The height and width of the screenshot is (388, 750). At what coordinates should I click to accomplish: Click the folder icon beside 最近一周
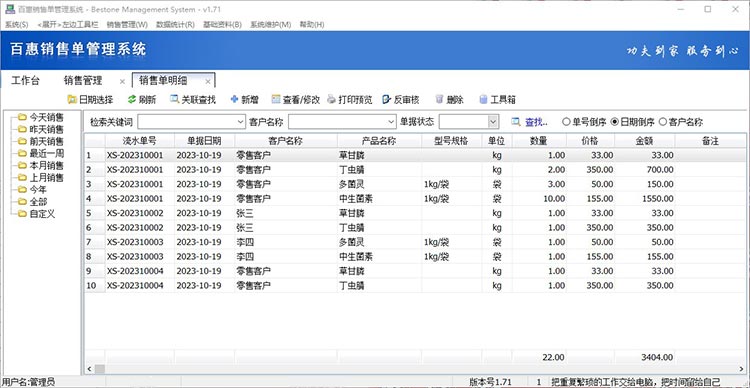[x=22, y=154]
